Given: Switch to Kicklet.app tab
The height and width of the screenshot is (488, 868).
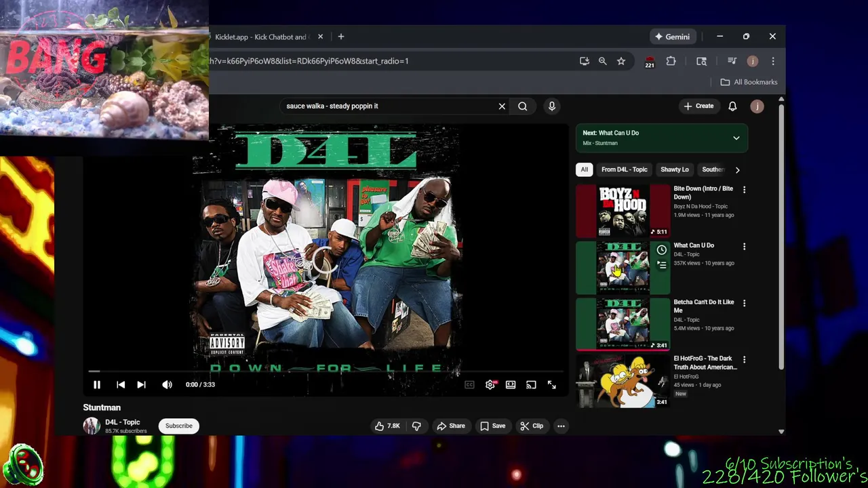Looking at the screenshot, I should [x=261, y=37].
